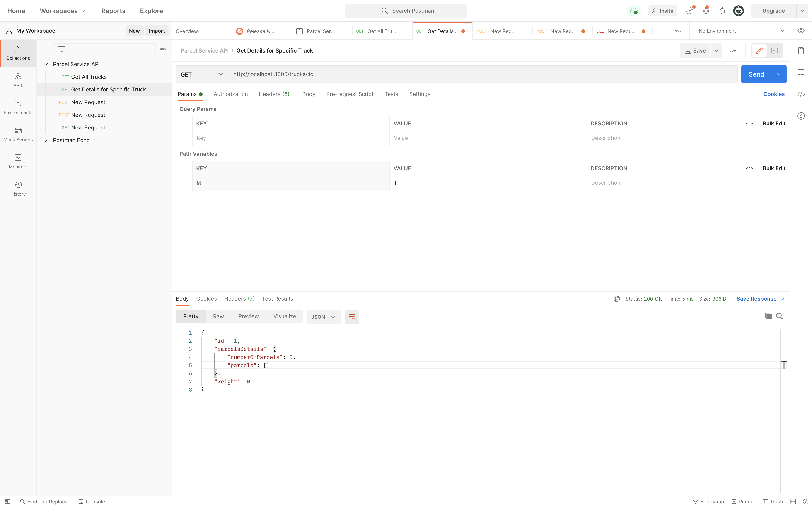Click the Send button
812x507 pixels.
(756, 74)
